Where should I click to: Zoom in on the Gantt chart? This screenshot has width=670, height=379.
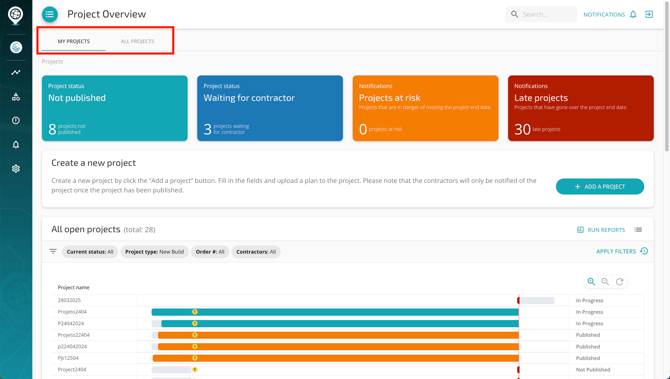[x=591, y=282]
